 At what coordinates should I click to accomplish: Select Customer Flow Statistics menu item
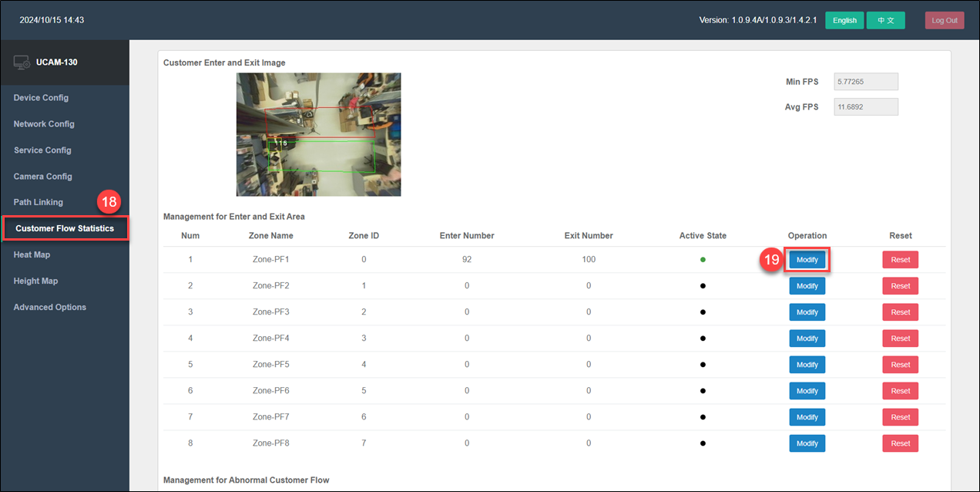coord(65,228)
